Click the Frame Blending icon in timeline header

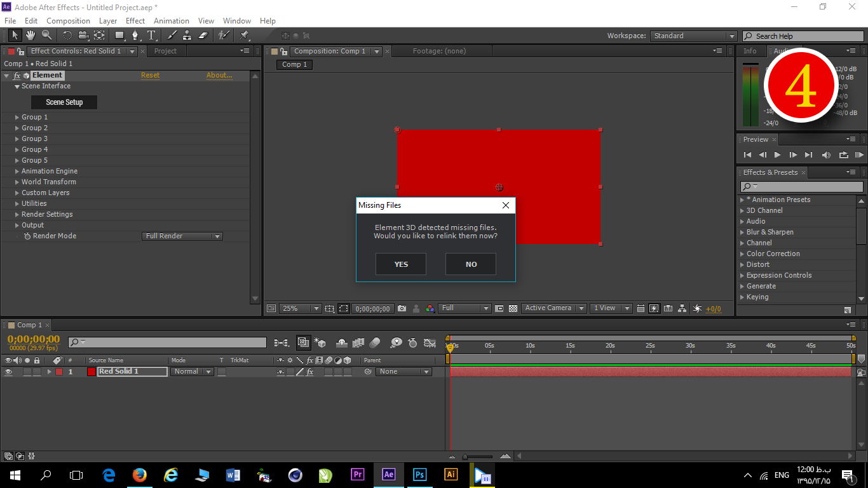coord(358,342)
